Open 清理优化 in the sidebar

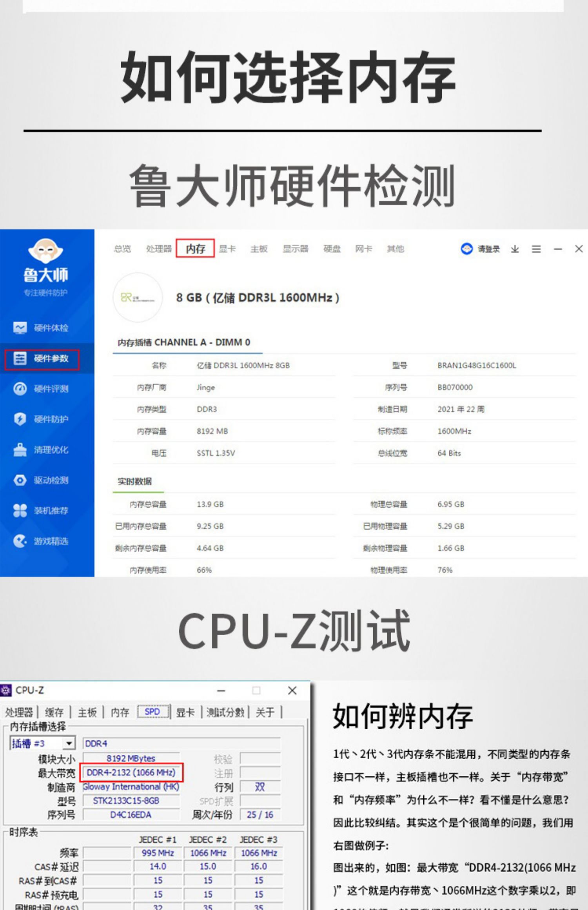click(41, 450)
